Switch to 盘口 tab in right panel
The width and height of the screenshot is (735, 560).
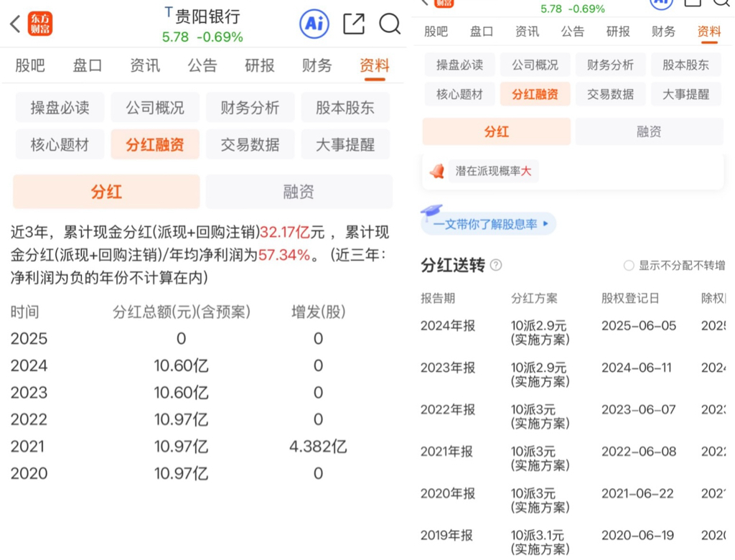coord(482,32)
